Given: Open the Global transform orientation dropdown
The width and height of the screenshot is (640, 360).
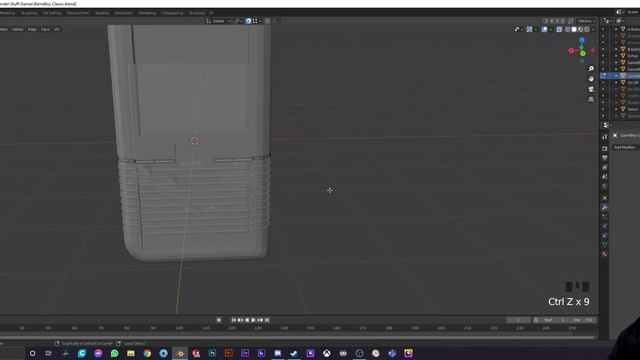Looking at the screenshot, I should 218,21.
